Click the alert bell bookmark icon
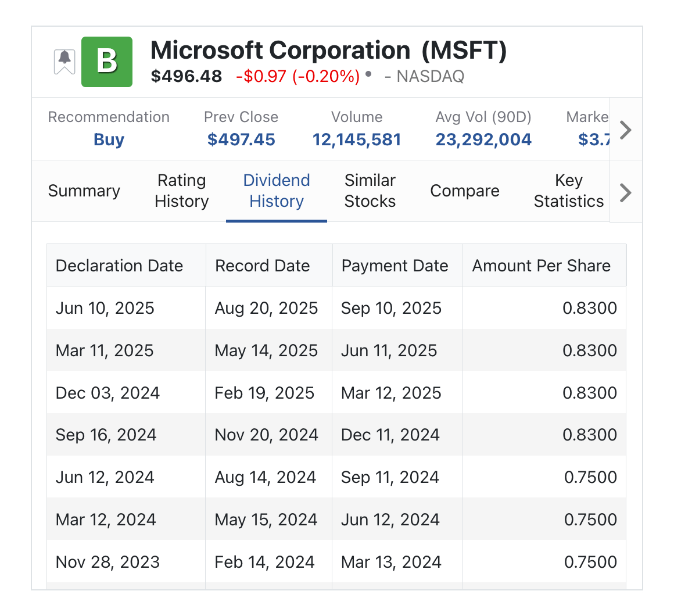 tap(64, 61)
